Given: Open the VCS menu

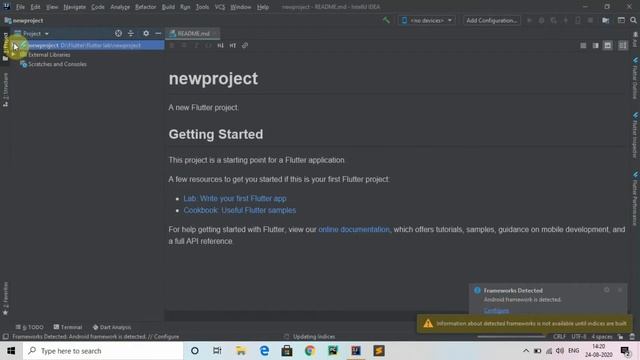Looking at the screenshot, I should (x=220, y=7).
